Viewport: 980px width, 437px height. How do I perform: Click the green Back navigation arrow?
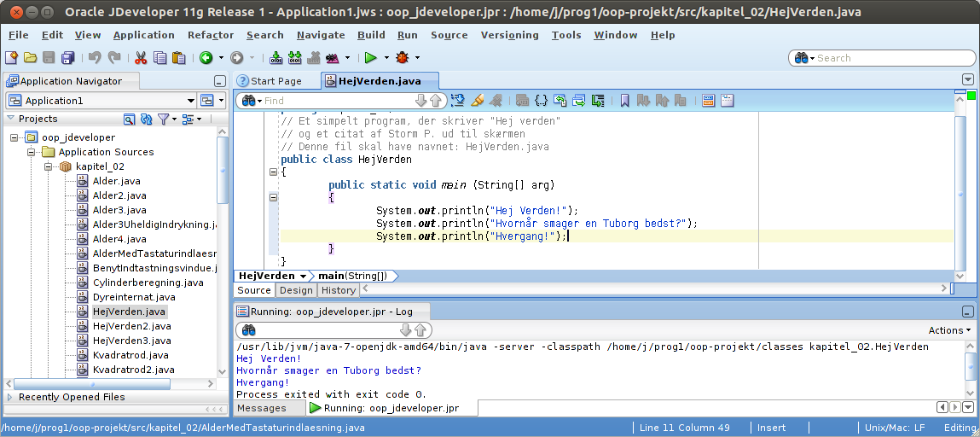pos(206,58)
